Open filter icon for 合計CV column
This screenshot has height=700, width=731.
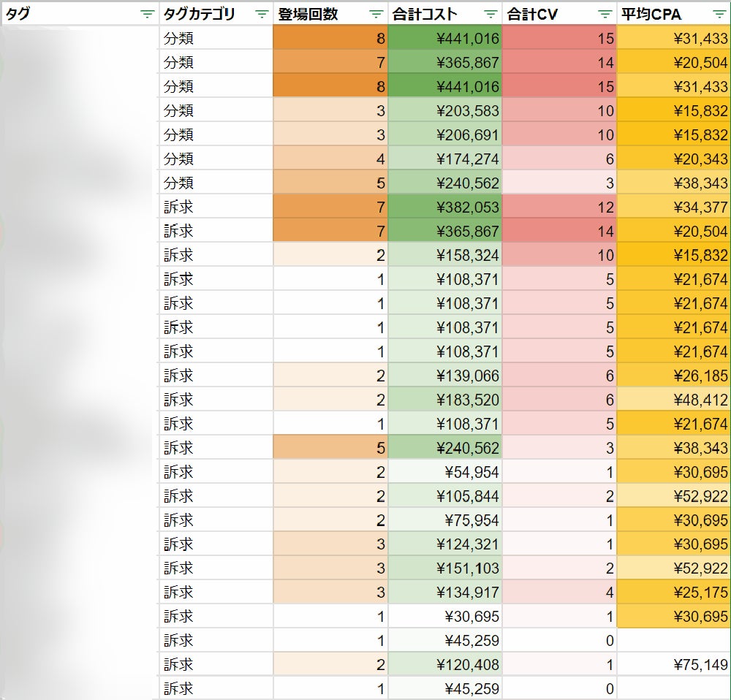605,14
